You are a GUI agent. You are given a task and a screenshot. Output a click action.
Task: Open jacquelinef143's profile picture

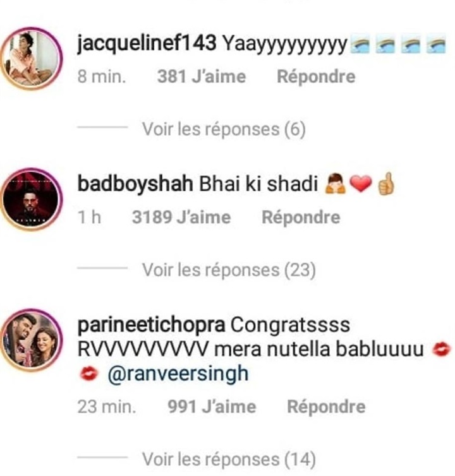tap(32, 58)
